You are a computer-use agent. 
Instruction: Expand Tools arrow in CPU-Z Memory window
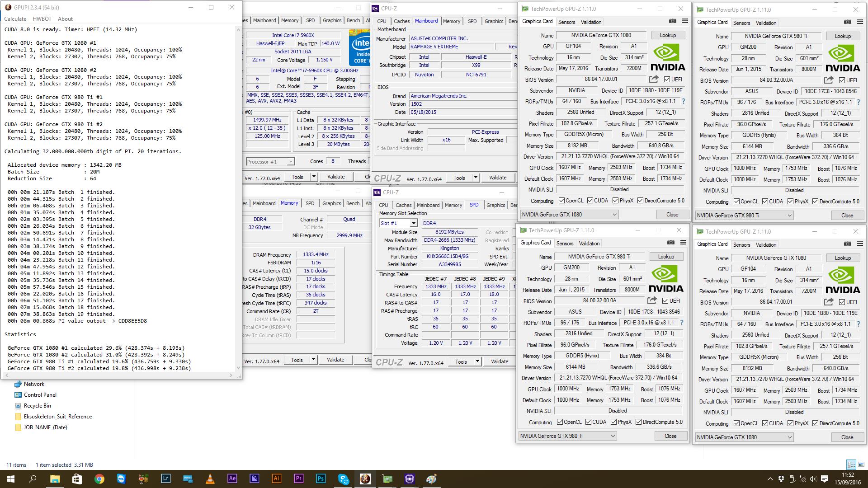tap(313, 360)
